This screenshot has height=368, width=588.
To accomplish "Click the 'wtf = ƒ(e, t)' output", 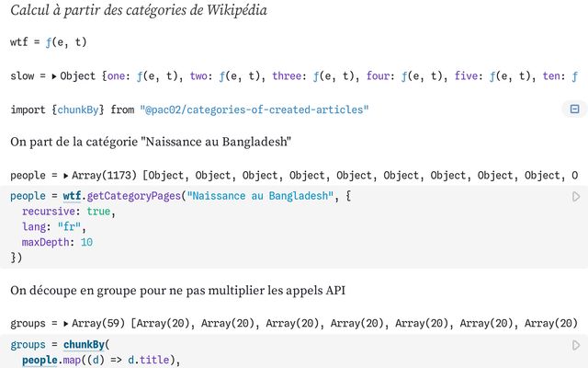I will [x=48, y=42].
